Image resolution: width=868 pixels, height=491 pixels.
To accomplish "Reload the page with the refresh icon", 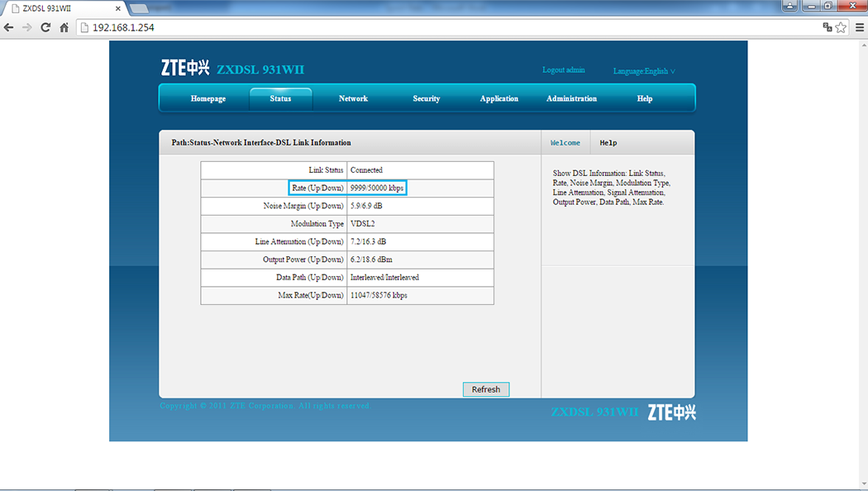I will coord(45,27).
